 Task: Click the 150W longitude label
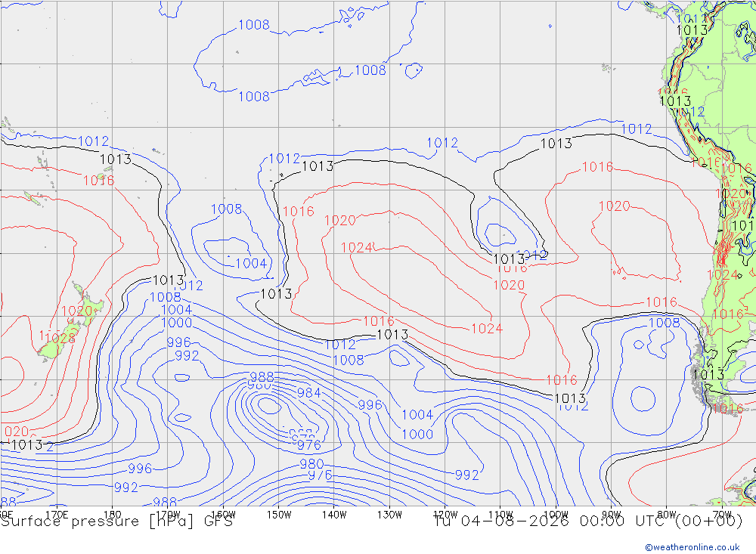[x=279, y=515]
